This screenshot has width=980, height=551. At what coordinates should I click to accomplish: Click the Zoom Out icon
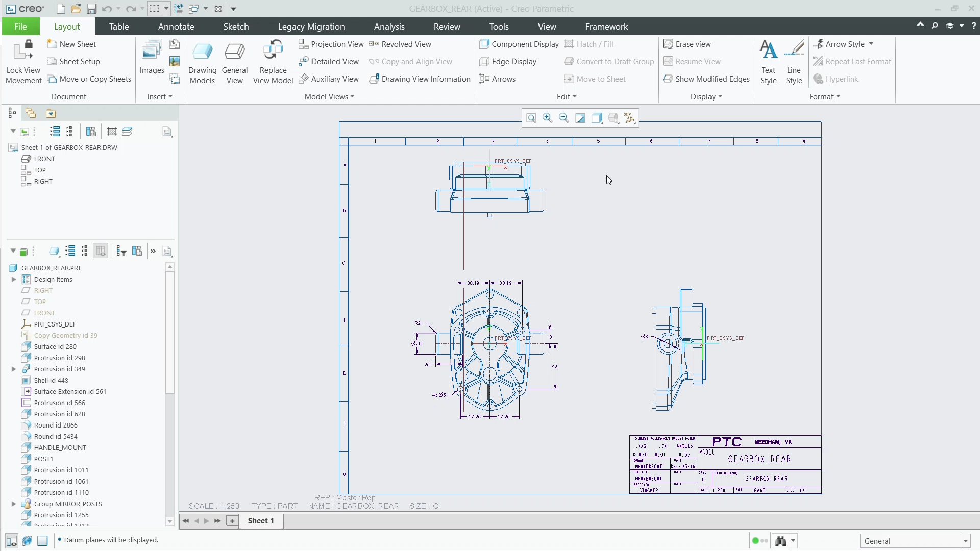coord(564,118)
